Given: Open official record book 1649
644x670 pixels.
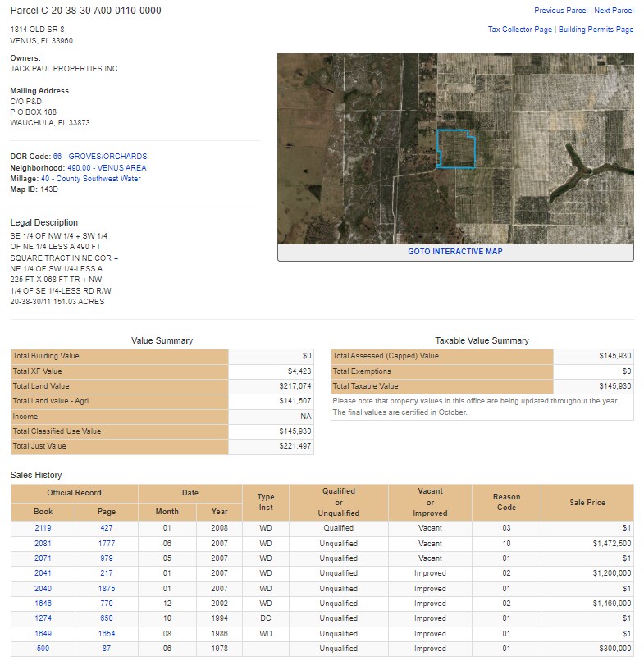Looking at the screenshot, I should [43, 634].
